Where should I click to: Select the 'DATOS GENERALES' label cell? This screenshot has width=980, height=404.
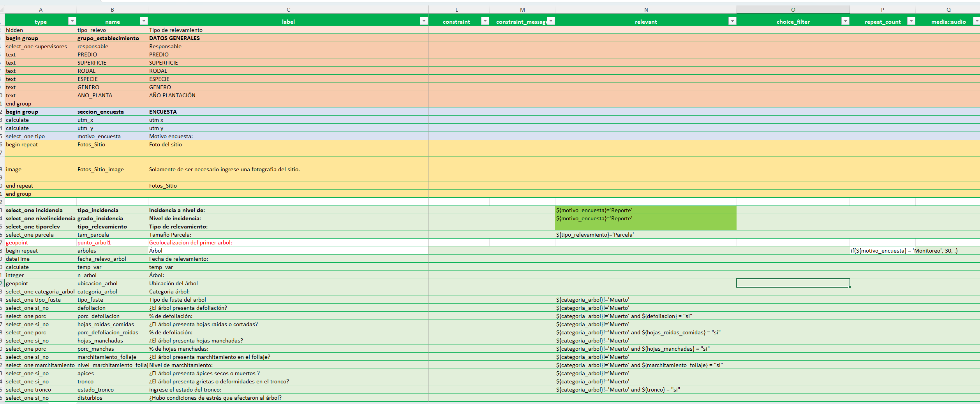288,38
